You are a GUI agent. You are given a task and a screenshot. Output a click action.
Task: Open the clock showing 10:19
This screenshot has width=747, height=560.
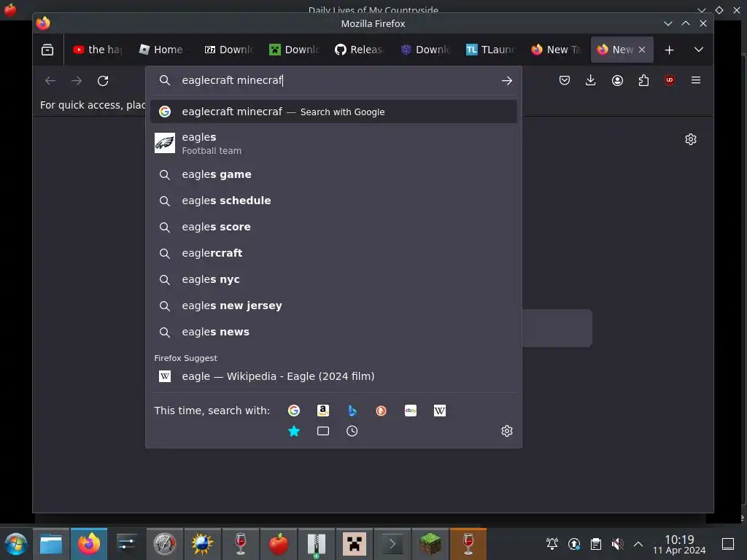coord(679,544)
